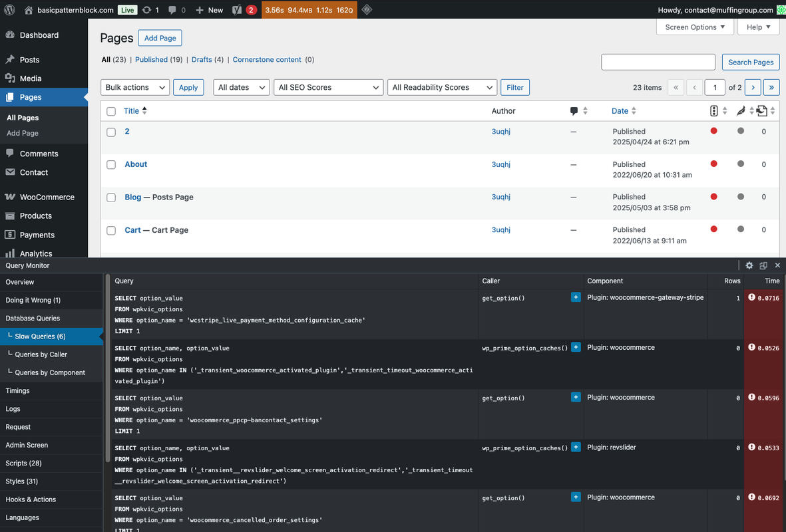Click the WordPress logo in admin bar

pos(9,10)
